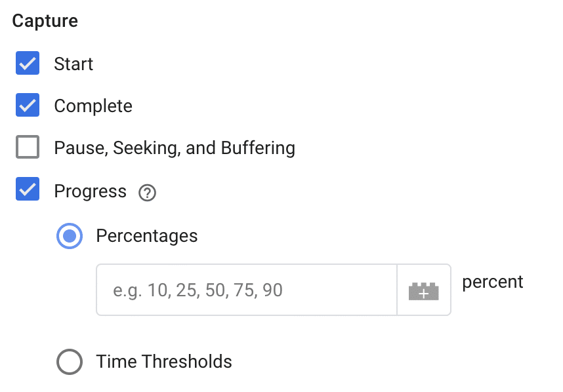
Task: Click the insert variable brick icon
Action: [x=423, y=290]
